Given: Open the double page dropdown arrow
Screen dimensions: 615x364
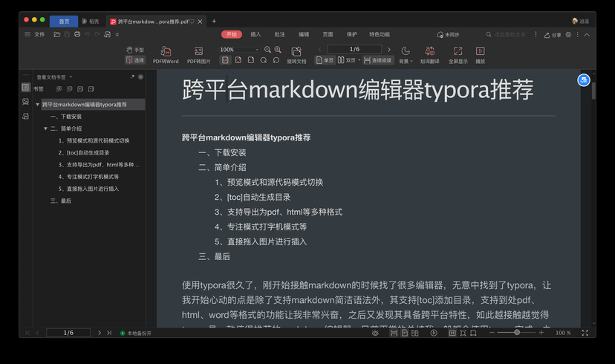Looking at the screenshot, I should coord(359,60).
